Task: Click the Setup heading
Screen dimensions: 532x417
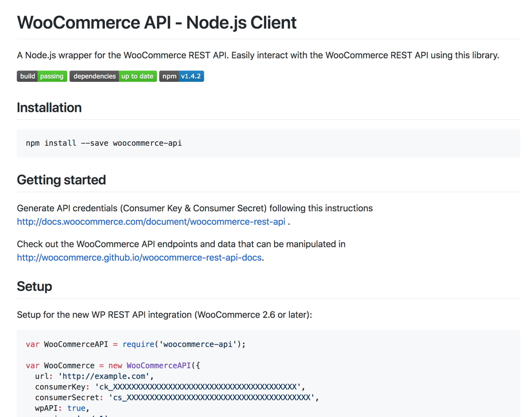Action: 34,286
